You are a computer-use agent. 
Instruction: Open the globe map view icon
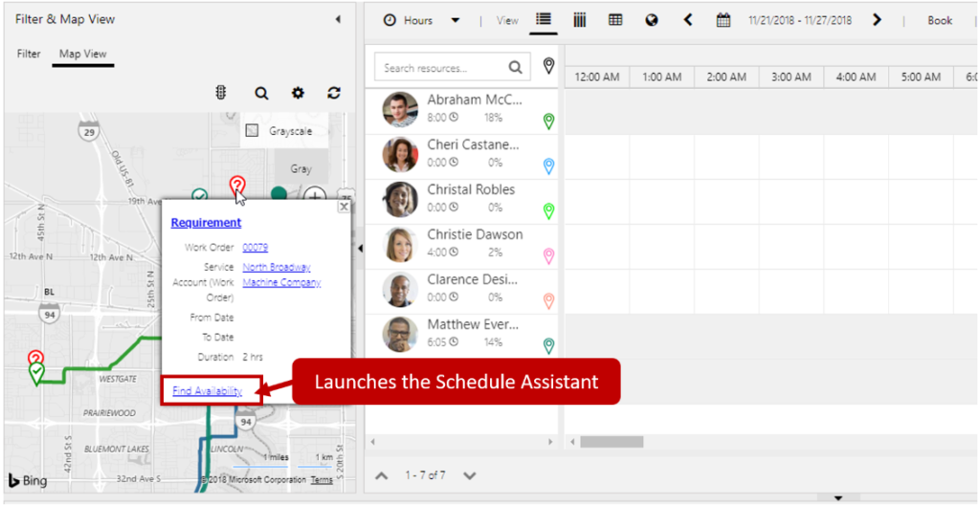pos(652,20)
